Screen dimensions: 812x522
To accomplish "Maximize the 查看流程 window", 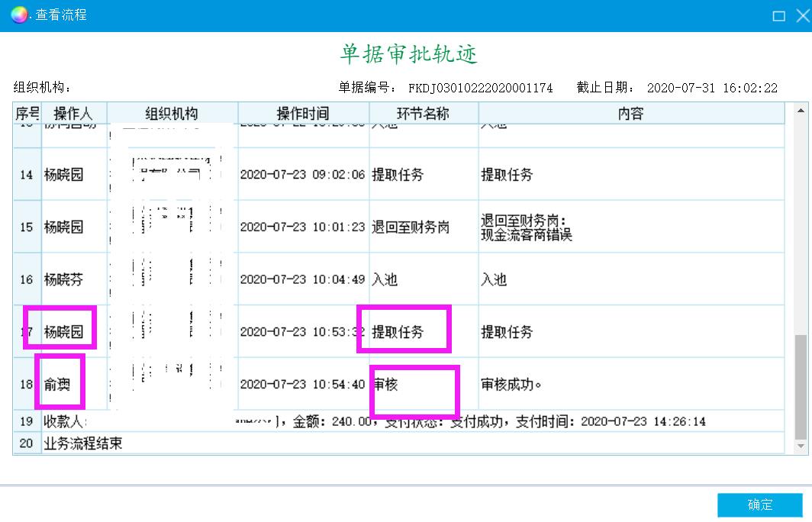I will pos(778,15).
